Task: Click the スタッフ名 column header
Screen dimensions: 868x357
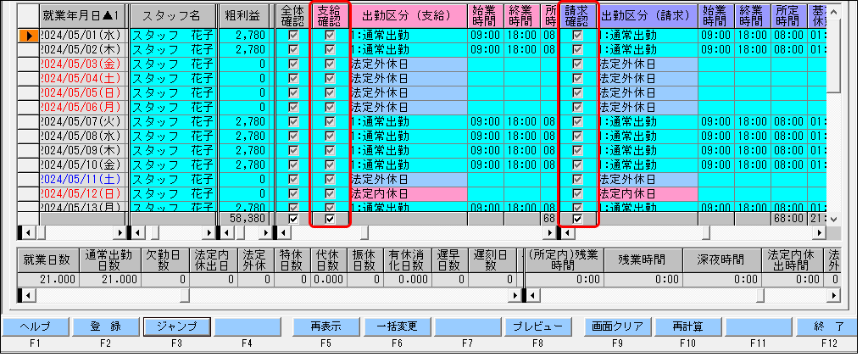Action: click(173, 17)
